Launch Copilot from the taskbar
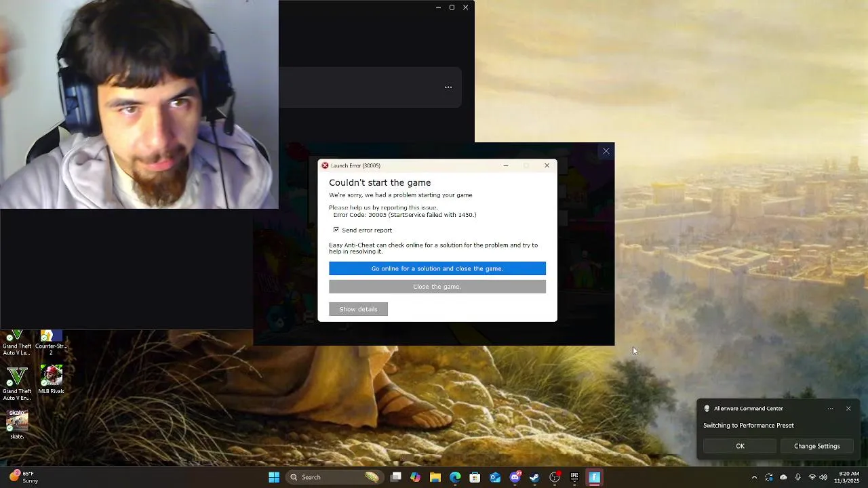The width and height of the screenshot is (868, 488). pos(416,477)
